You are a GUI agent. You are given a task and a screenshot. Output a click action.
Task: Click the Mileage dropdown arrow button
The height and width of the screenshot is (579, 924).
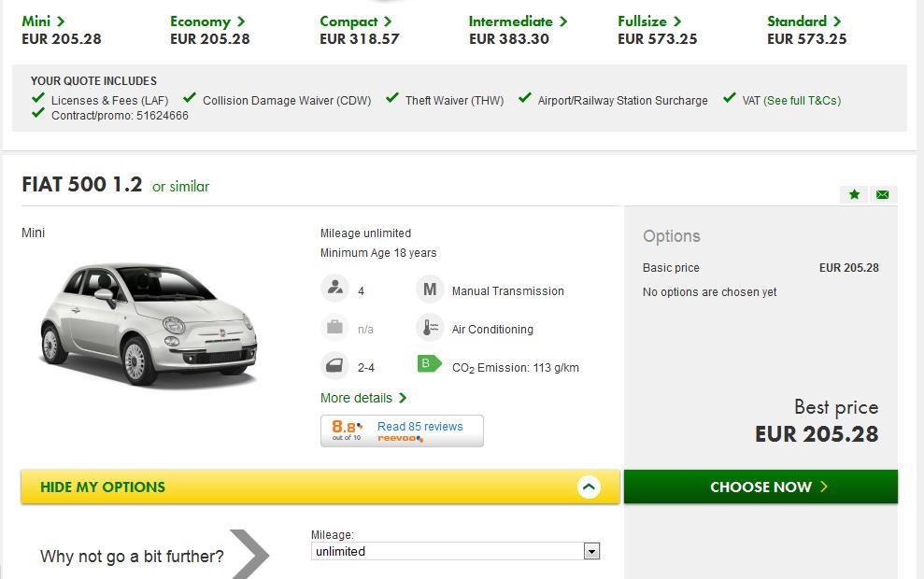591,551
